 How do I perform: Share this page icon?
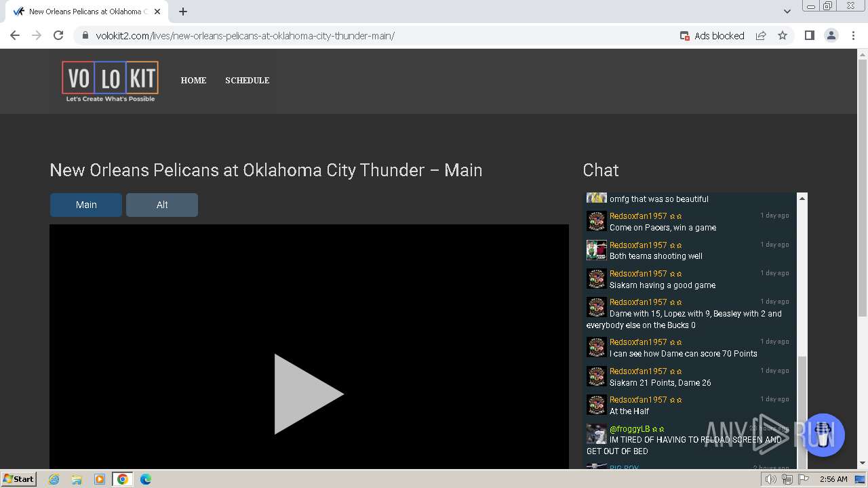tap(761, 36)
